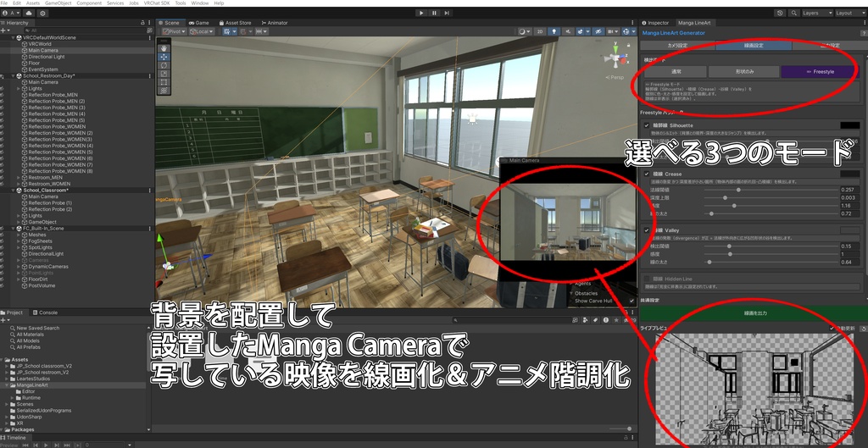The image size is (868, 448).
Task: Click the Silhouette line color swatch
Action: coord(849,125)
